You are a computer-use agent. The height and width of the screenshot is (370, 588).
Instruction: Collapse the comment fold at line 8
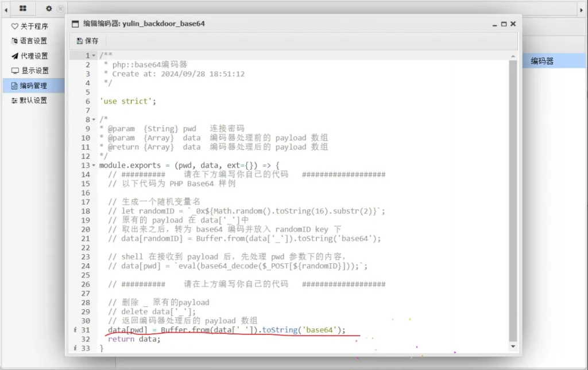tap(94, 120)
